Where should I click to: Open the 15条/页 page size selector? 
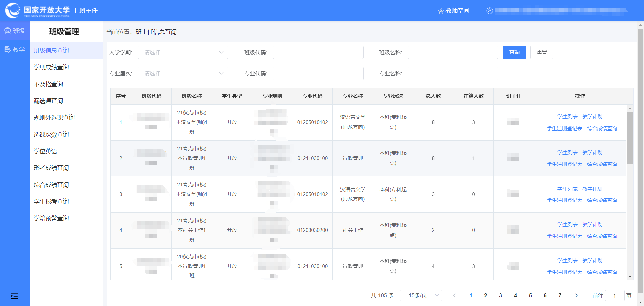421,296
